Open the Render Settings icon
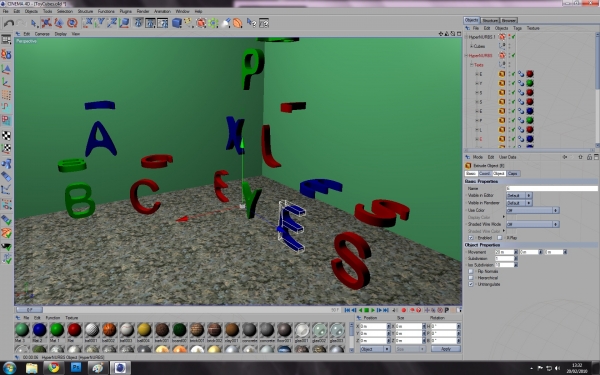This screenshot has width=600, height=375. point(163,23)
